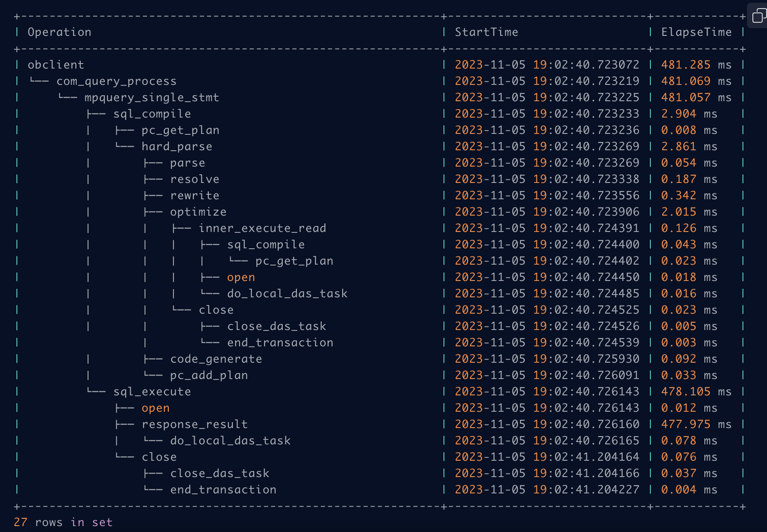Click the rewrite operation name
This screenshot has height=532, width=767.
coord(195,196)
